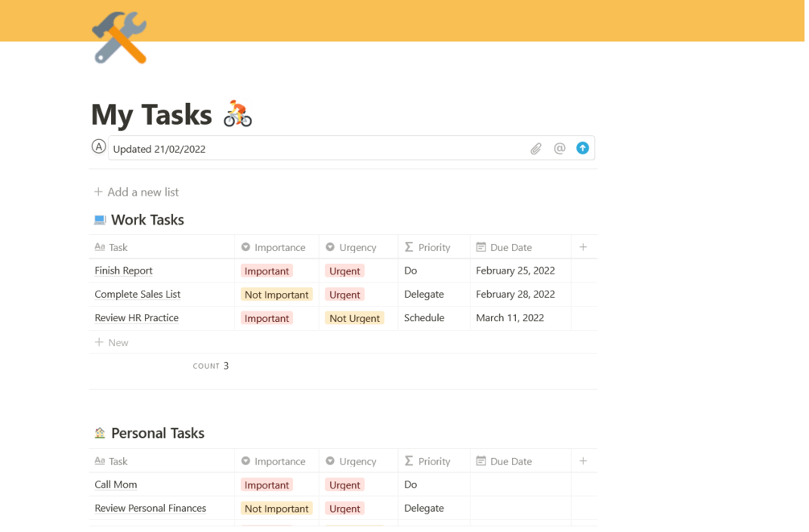Click the hammer and wrench page icon
The height and width of the screenshot is (532, 809).
coord(119,38)
